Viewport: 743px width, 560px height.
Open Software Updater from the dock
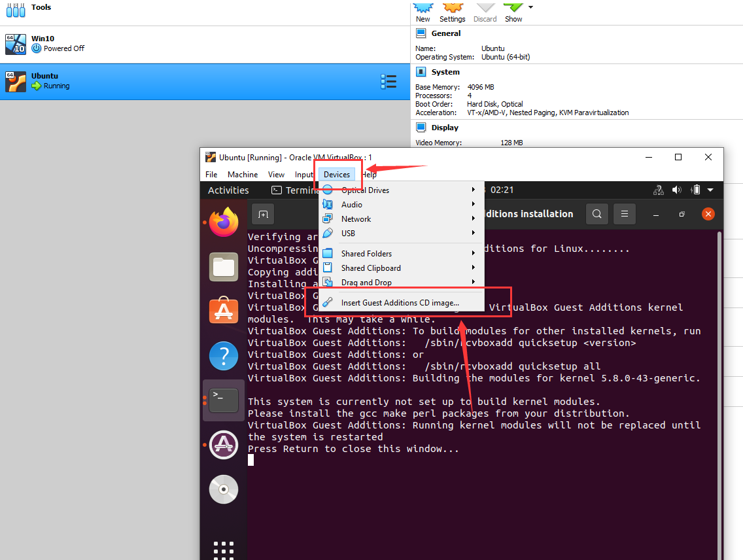(x=224, y=445)
